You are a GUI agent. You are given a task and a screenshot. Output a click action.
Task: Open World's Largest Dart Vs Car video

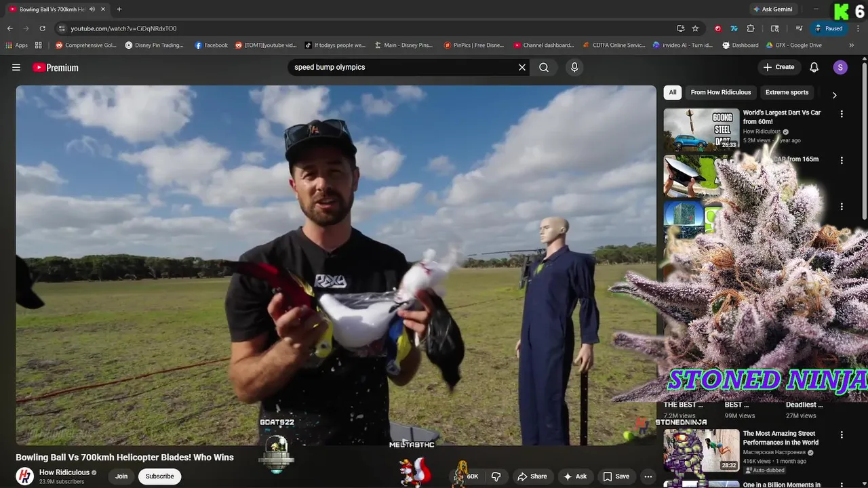pos(781,117)
